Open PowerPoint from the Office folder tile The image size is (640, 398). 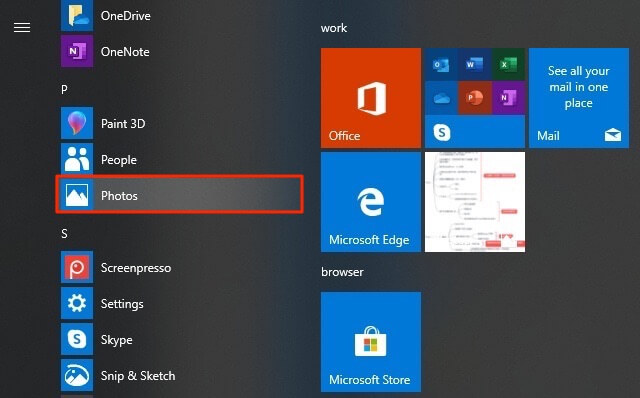point(474,98)
